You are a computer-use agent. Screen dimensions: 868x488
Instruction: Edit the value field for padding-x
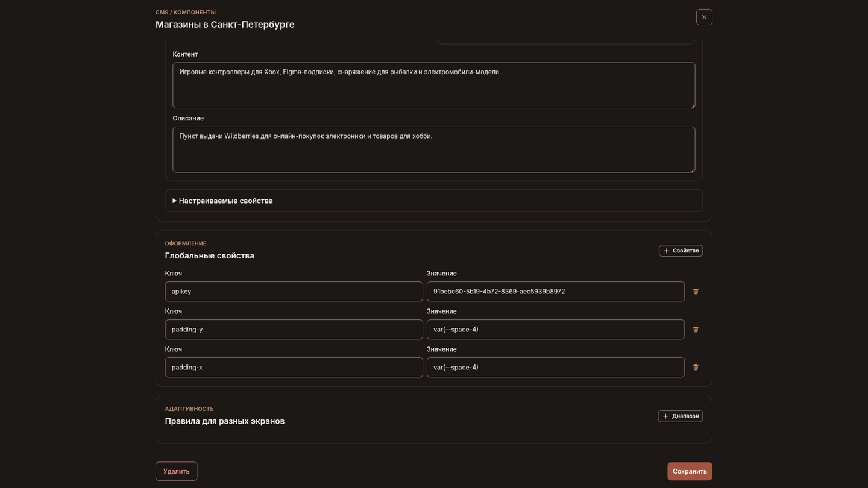(x=556, y=368)
